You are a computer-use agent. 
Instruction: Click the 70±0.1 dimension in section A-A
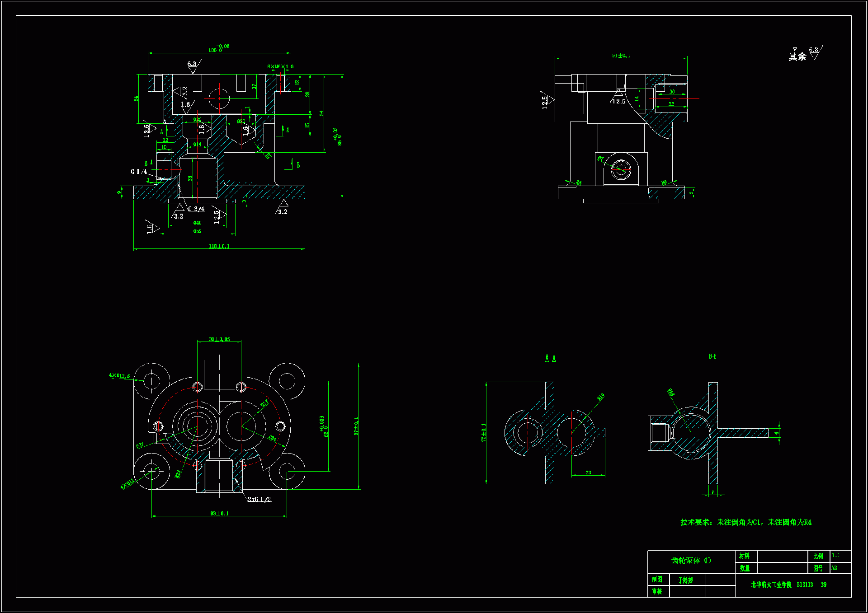coord(484,432)
